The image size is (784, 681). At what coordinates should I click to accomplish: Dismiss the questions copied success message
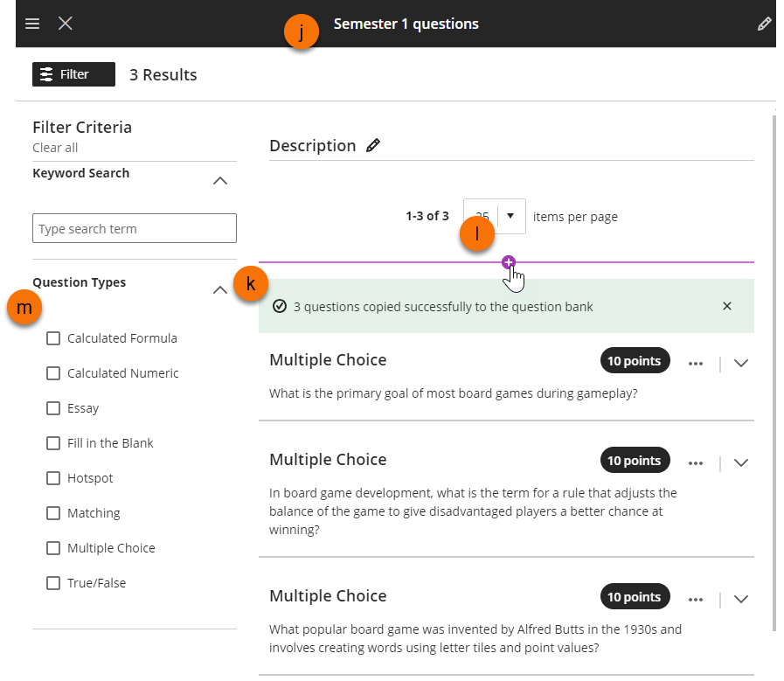click(x=727, y=306)
